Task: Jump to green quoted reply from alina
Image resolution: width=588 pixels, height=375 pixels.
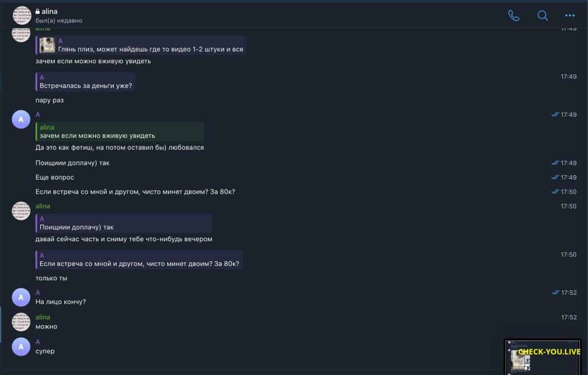Action: [x=119, y=132]
